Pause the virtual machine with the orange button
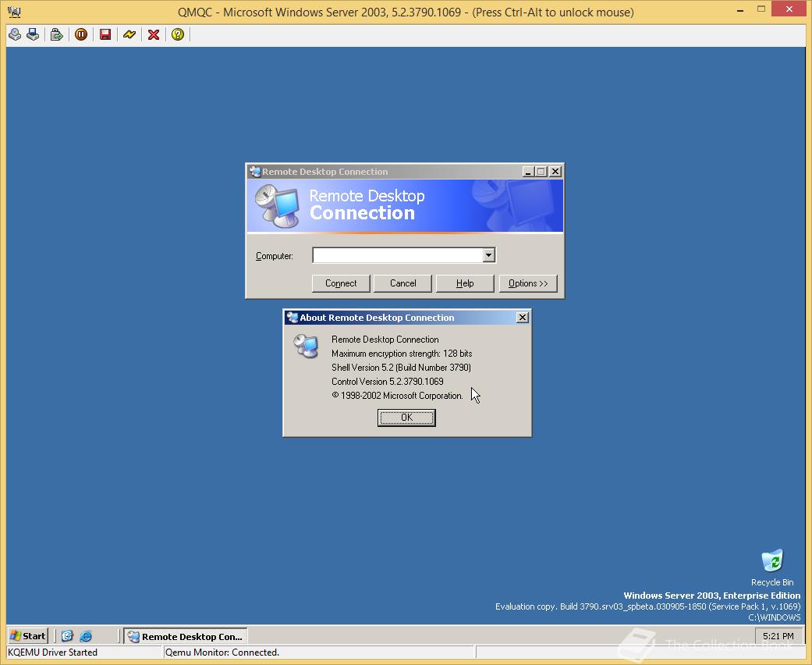 click(81, 34)
